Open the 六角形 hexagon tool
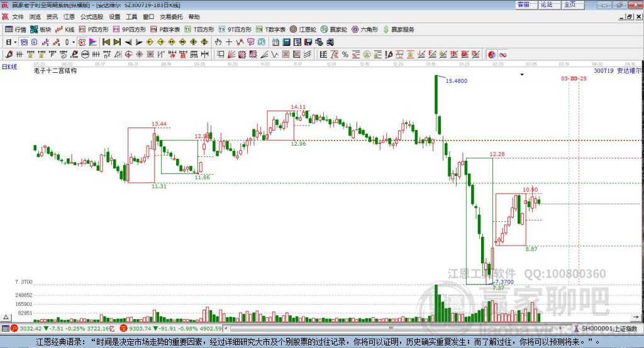This screenshot has height=348, width=644. (x=365, y=30)
